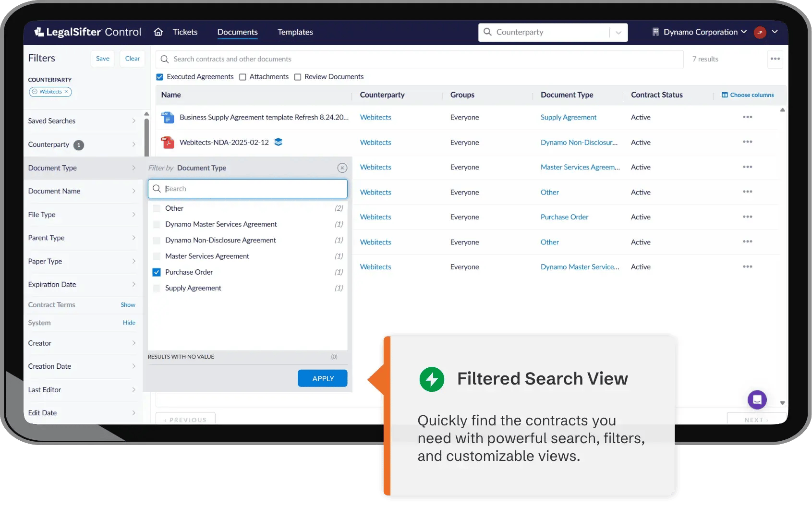
Task: Open row actions for Purchase Order document
Action: [747, 217]
